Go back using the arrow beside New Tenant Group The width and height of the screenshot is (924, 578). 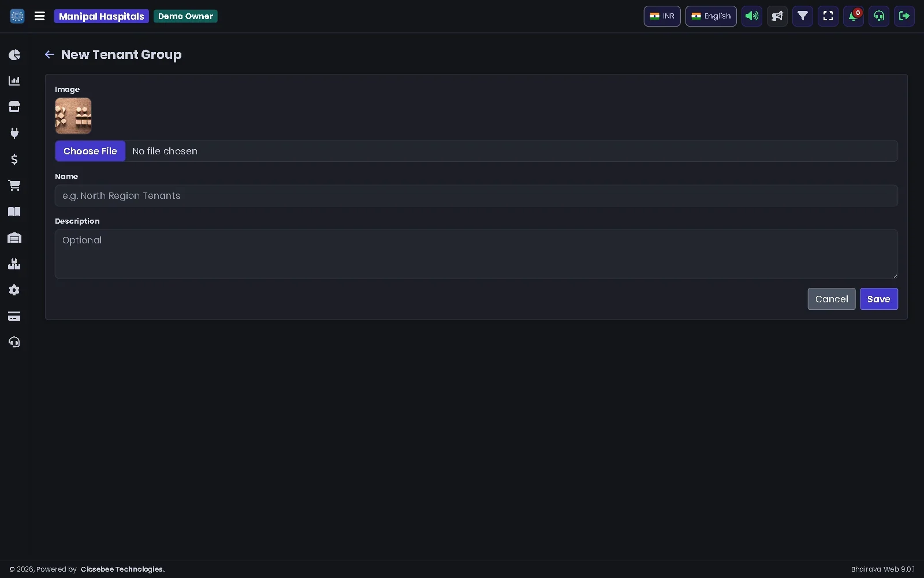pos(50,54)
